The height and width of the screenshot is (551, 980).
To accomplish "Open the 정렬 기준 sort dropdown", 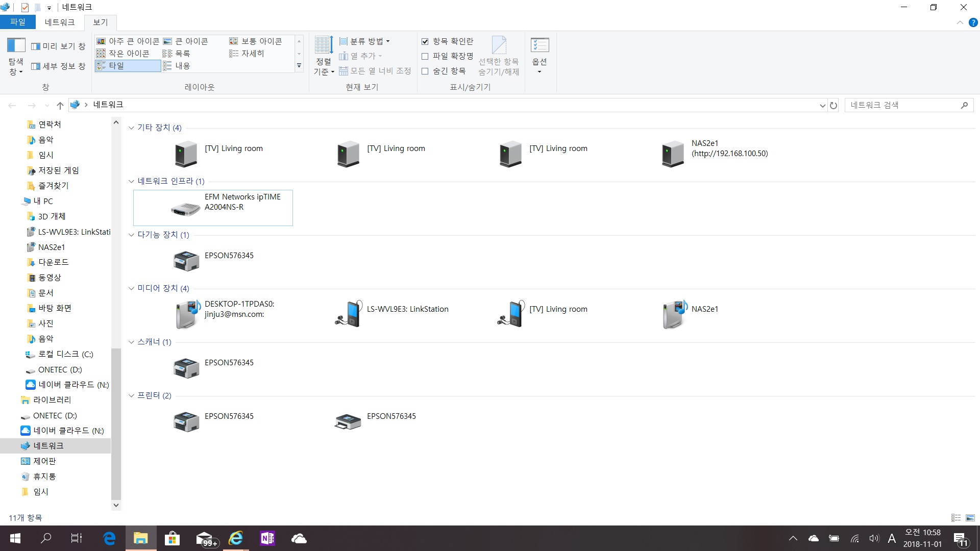I will 324,56.
